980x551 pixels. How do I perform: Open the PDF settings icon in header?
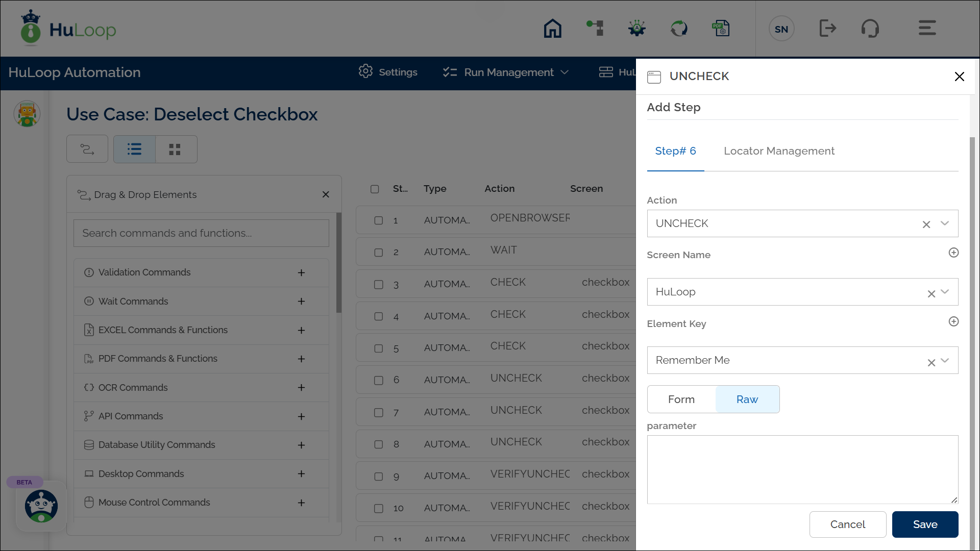721,29
